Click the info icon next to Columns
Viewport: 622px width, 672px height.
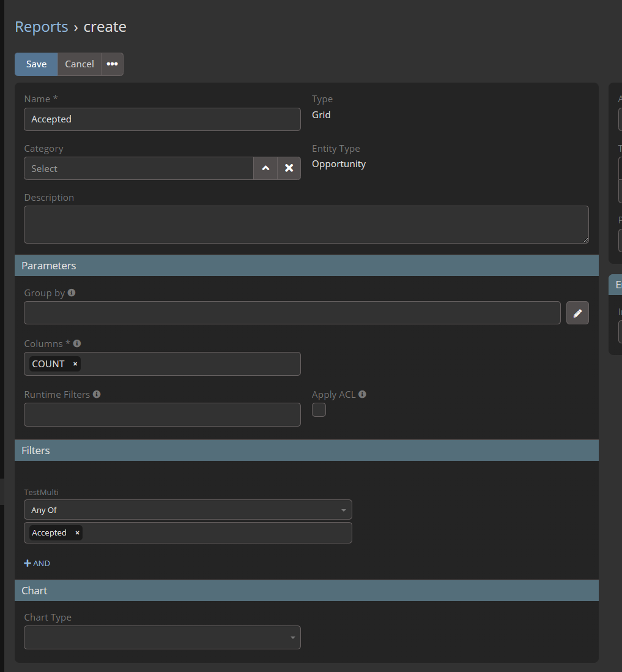tap(77, 344)
